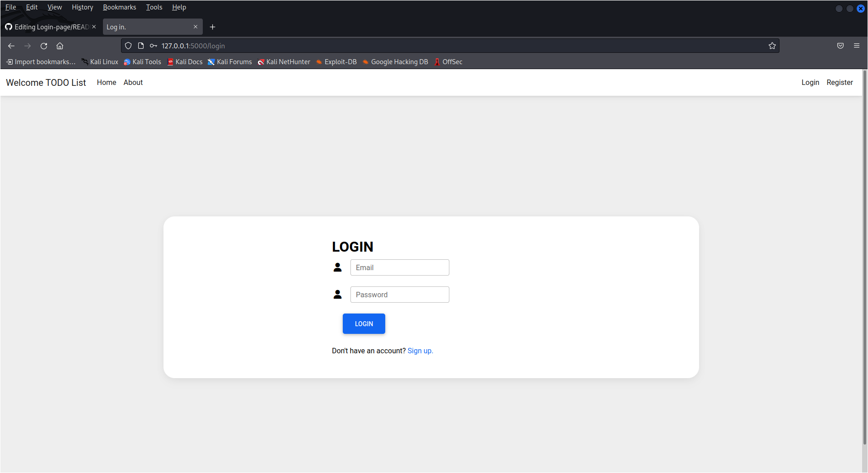The width and height of the screenshot is (868, 473).
Task: Open the Help menu
Action: point(179,7)
